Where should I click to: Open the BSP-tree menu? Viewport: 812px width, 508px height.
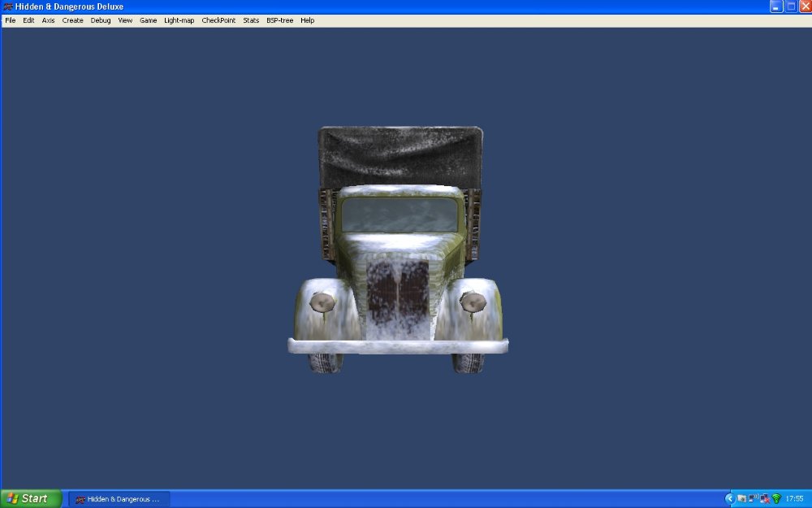point(280,20)
